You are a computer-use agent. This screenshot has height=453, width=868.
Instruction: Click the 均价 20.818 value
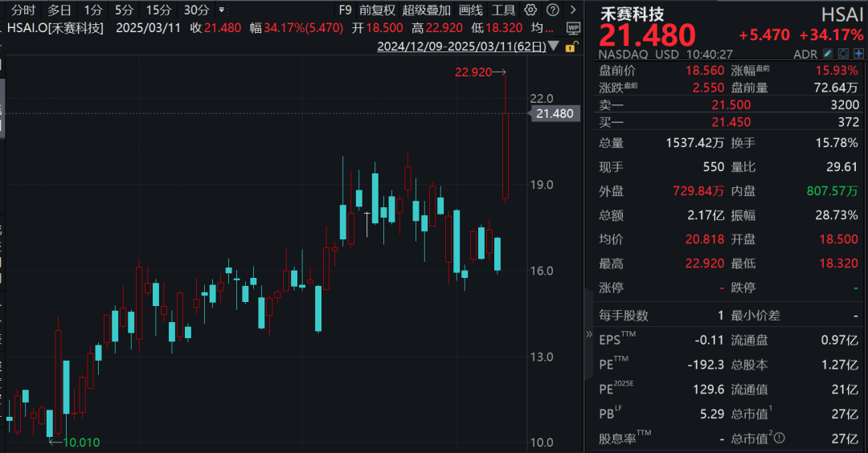coord(705,239)
